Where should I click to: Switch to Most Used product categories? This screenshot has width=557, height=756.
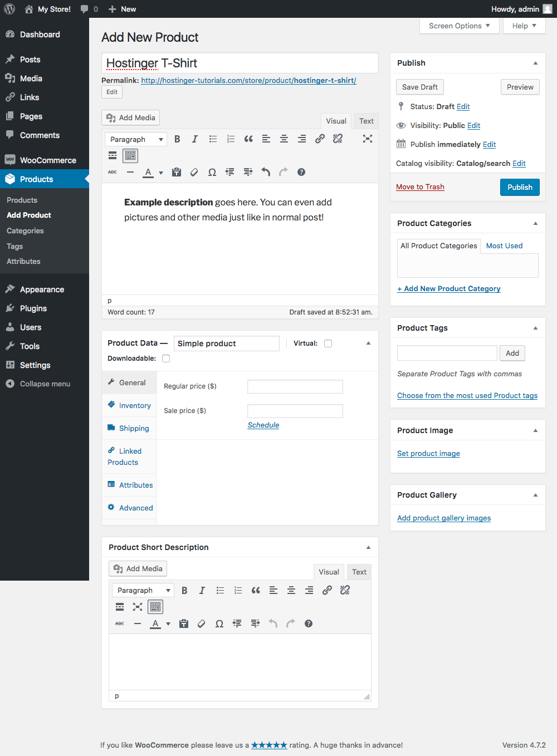point(504,246)
